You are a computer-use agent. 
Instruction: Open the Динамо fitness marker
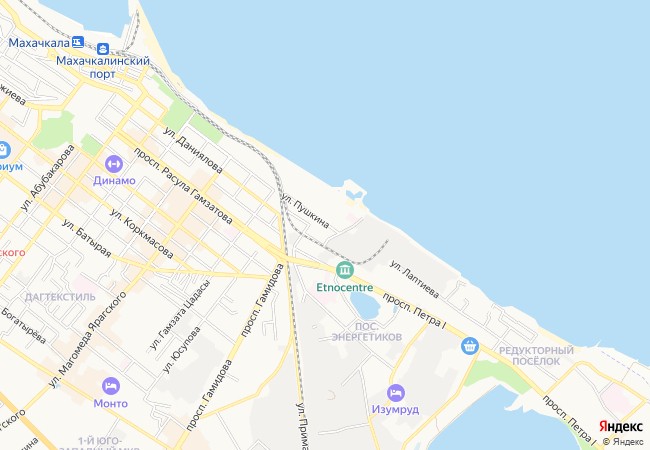click(114, 164)
